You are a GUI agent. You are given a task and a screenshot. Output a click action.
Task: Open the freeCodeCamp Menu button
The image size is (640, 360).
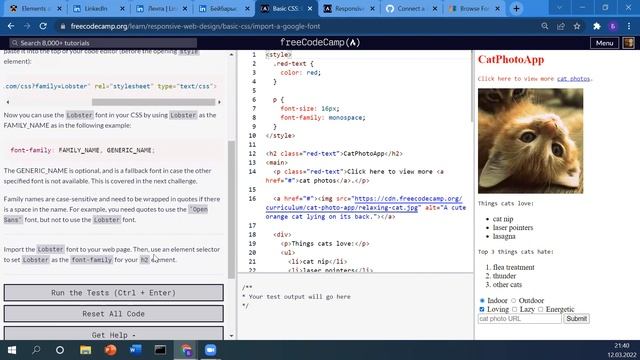tap(604, 43)
